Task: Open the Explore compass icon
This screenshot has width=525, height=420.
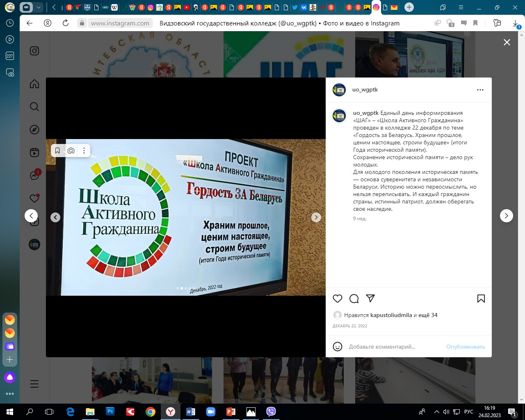Action: click(34, 130)
